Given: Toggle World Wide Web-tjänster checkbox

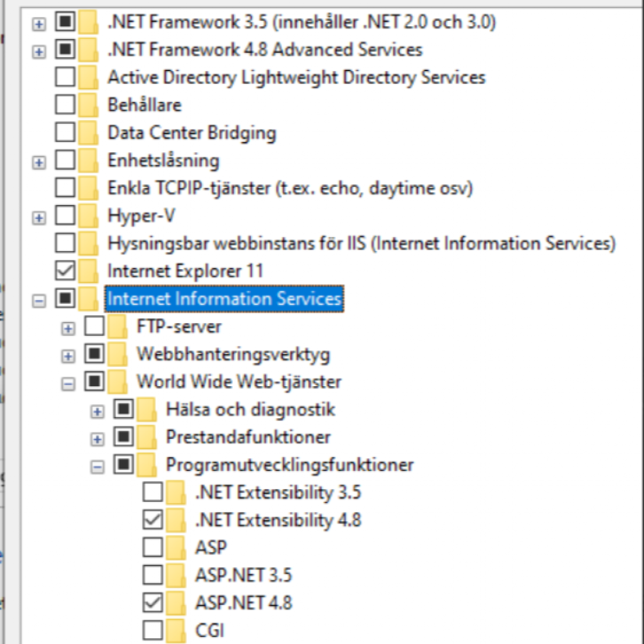Looking at the screenshot, I should pos(94,381).
